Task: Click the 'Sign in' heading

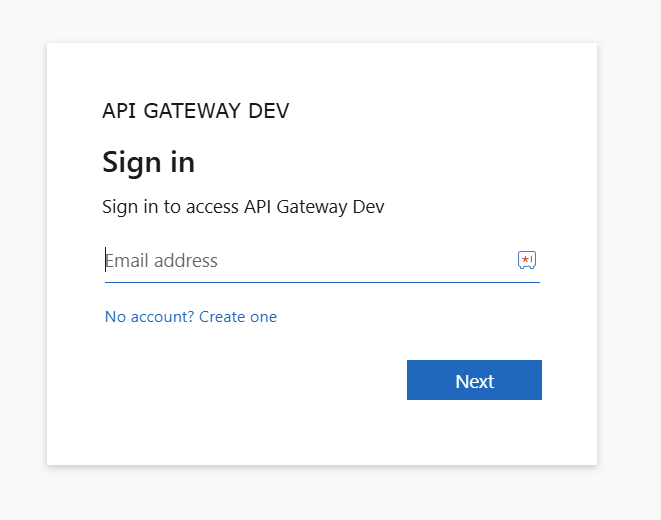Action: click(x=148, y=163)
